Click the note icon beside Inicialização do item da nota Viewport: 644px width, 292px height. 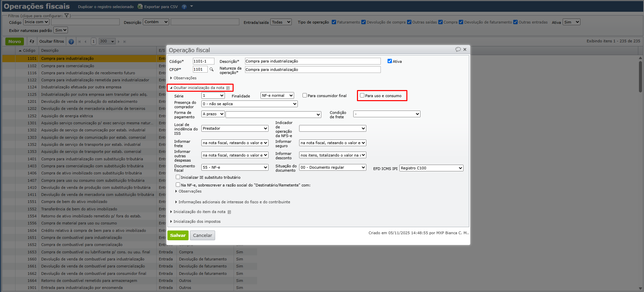[230, 212]
